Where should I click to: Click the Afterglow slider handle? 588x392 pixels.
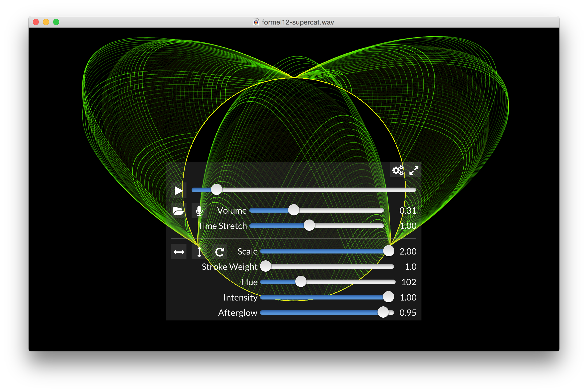pos(383,312)
